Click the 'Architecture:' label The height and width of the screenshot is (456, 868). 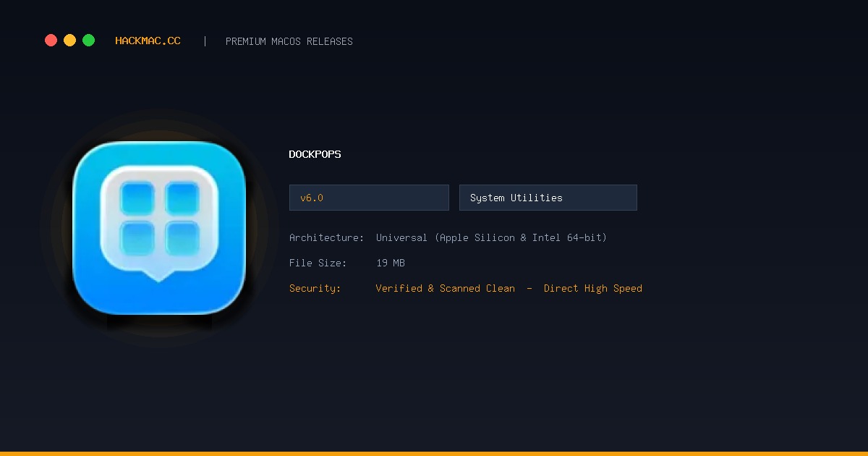pos(326,237)
